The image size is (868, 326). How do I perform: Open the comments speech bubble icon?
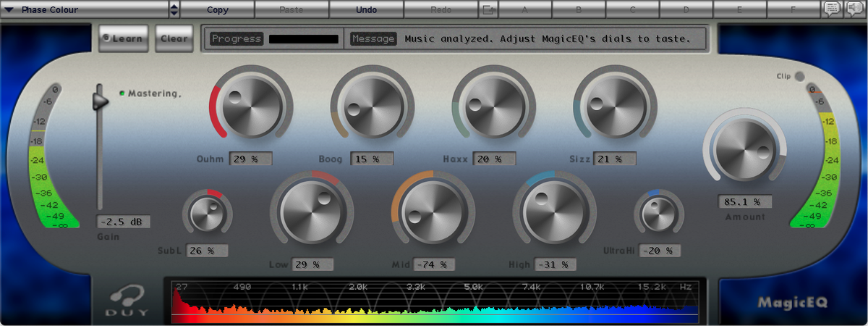click(x=832, y=9)
